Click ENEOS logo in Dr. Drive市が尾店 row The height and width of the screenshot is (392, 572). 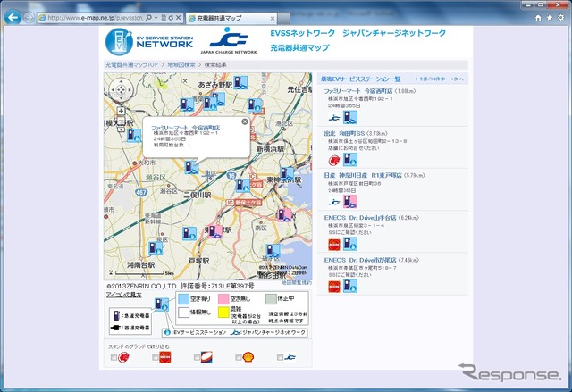[x=334, y=287]
